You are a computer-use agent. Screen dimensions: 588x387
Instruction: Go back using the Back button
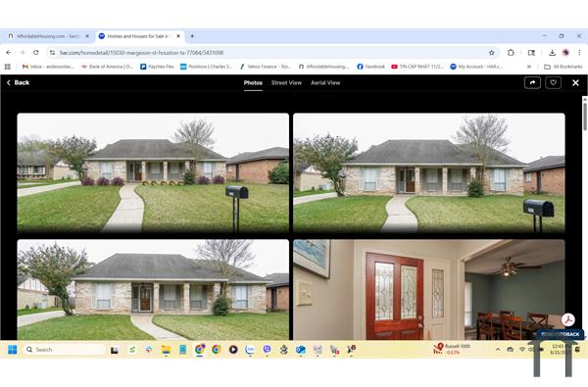click(x=18, y=82)
